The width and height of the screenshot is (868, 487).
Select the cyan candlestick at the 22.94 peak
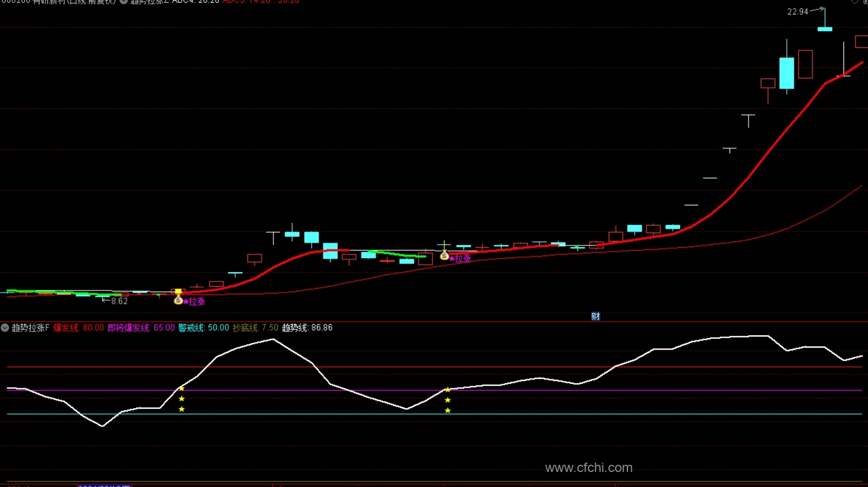pyautogui.click(x=825, y=29)
